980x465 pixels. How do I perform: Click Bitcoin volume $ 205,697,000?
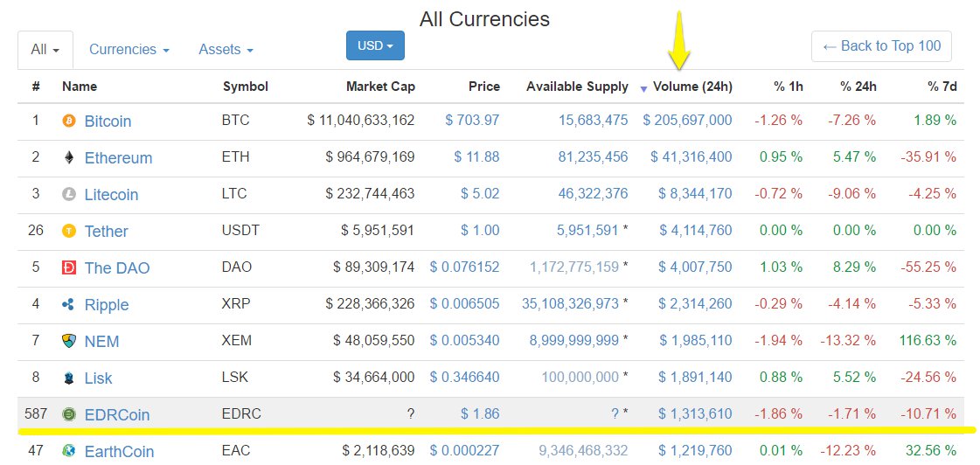point(687,120)
